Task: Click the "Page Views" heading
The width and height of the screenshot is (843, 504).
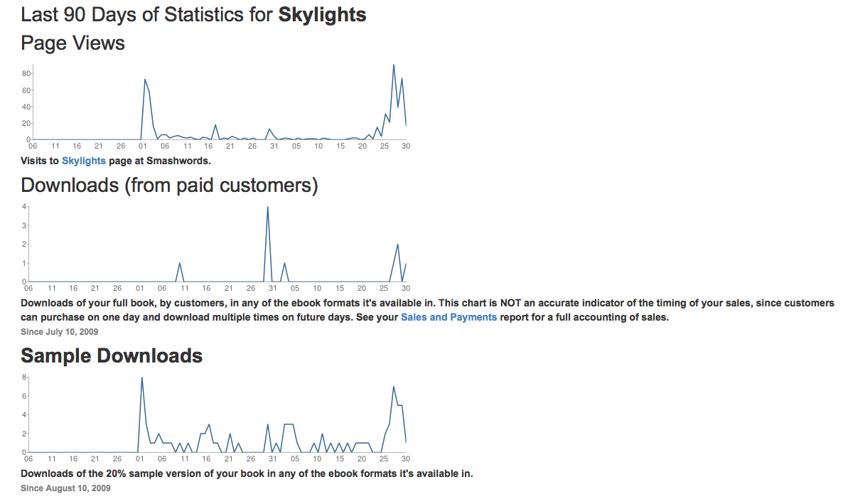Action: click(x=73, y=43)
